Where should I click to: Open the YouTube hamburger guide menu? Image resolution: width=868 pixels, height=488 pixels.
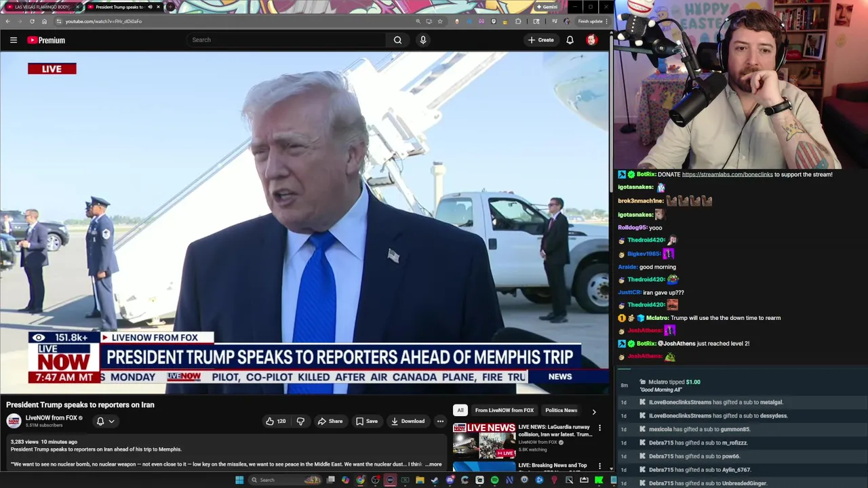coord(14,40)
